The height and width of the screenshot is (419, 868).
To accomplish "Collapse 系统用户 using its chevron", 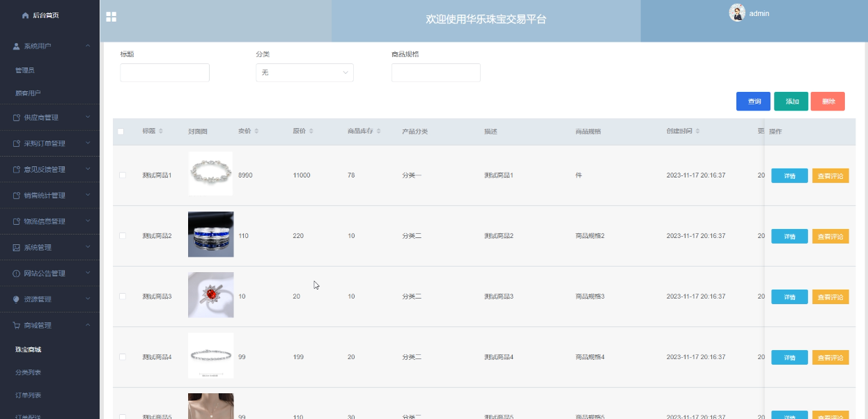I will (88, 46).
